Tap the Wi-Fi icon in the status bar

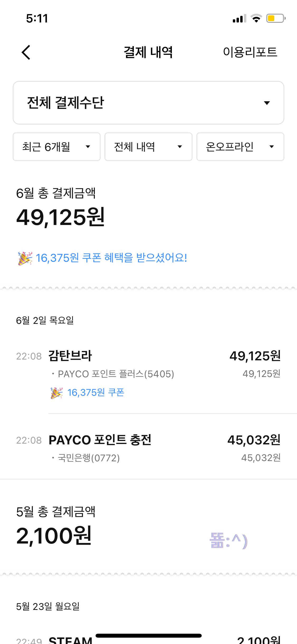[x=255, y=18]
